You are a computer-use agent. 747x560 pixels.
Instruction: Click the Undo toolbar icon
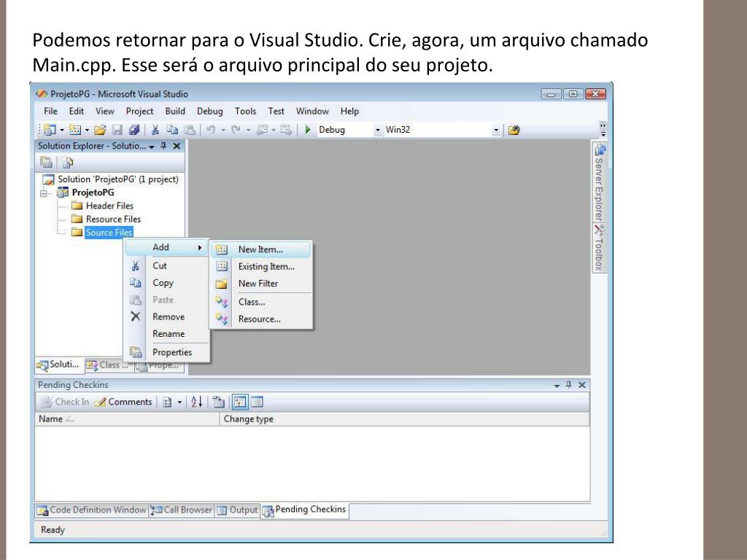(x=211, y=130)
